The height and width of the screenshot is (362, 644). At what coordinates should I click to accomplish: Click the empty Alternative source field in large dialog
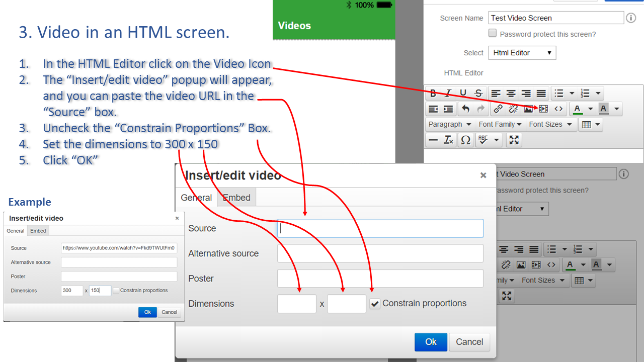click(380, 253)
